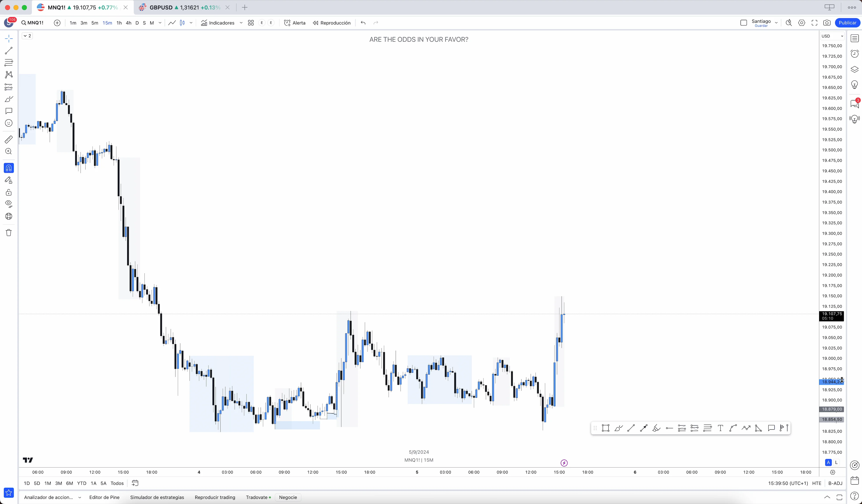This screenshot has height=504, width=862.
Task: Open the layout grid templates icon
Action: click(251, 23)
